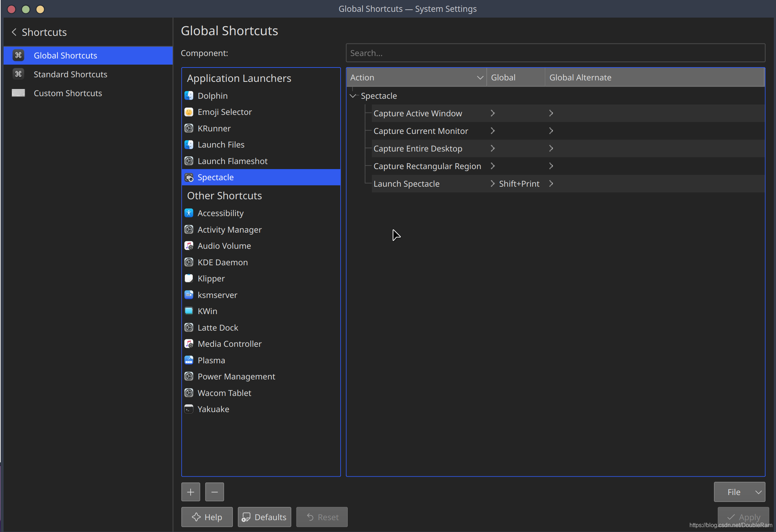
Task: Collapse the Spectacle tree group
Action: (353, 96)
